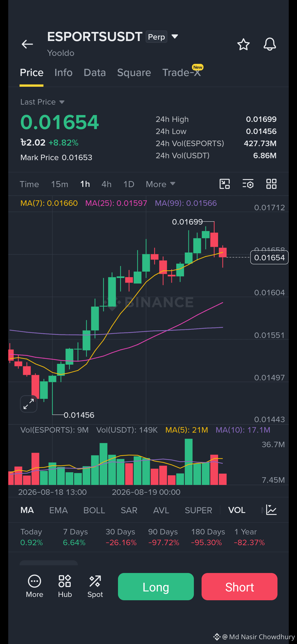Viewport: 297px width, 644px height.
Task: Select the MA indicator
Action: [27, 510]
